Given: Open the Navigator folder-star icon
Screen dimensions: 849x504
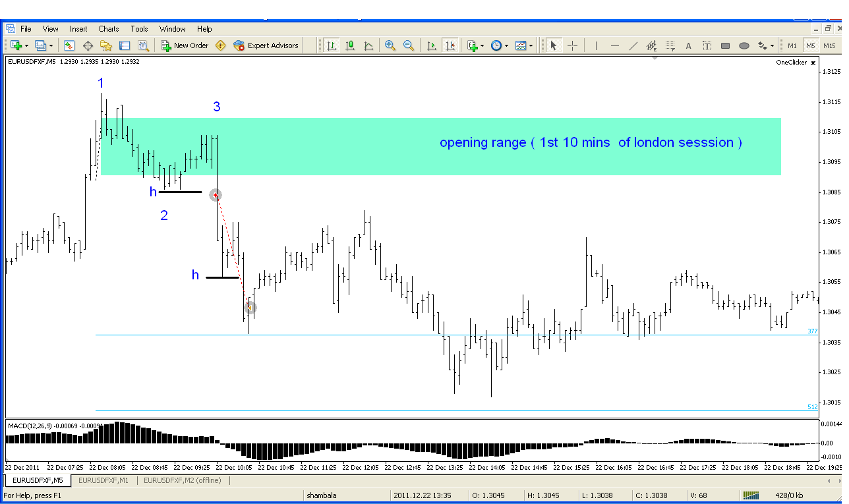Looking at the screenshot, I should (x=106, y=45).
